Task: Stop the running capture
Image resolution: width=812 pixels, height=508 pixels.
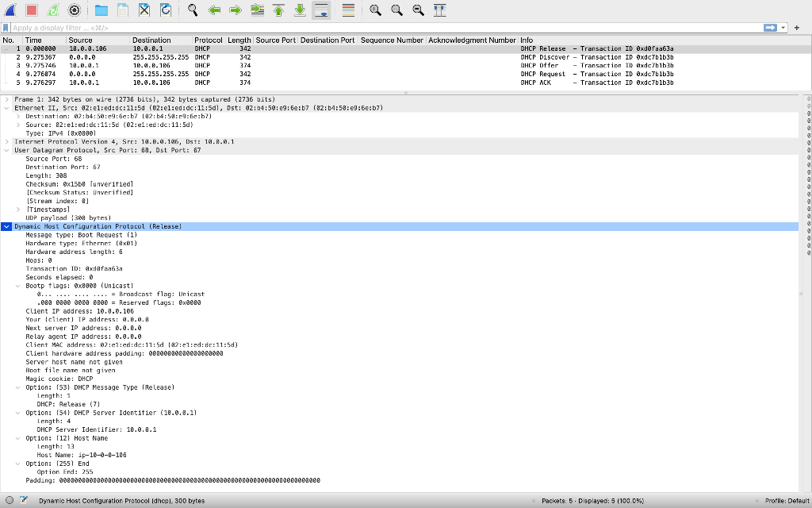Action: pyautogui.click(x=30, y=10)
